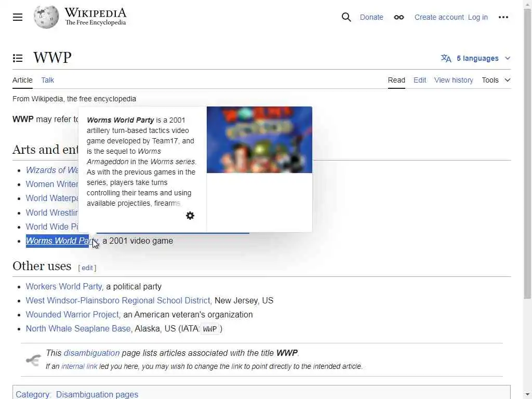The image size is (532, 399).
Task: Open the Workers World Party link
Action: [x=64, y=286]
